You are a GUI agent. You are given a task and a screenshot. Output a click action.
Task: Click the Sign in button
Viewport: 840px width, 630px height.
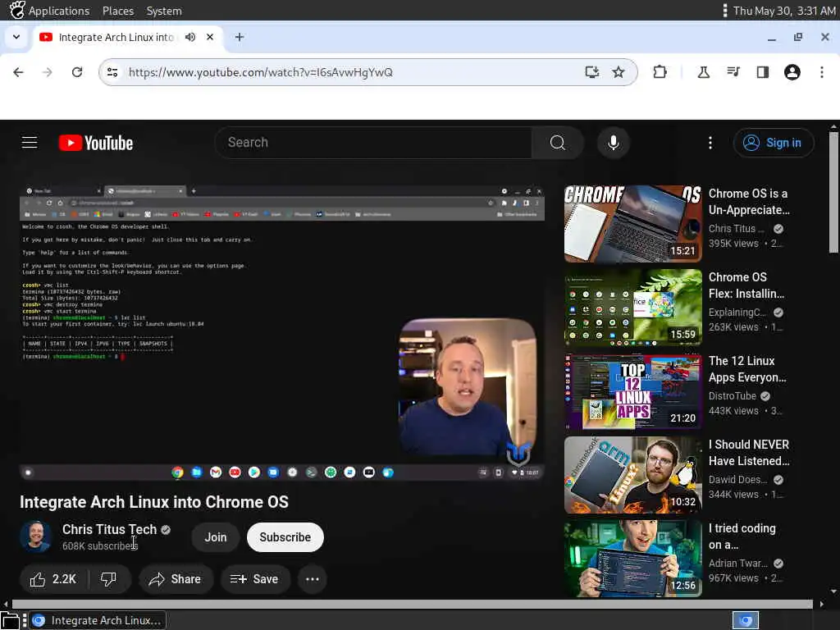click(773, 143)
